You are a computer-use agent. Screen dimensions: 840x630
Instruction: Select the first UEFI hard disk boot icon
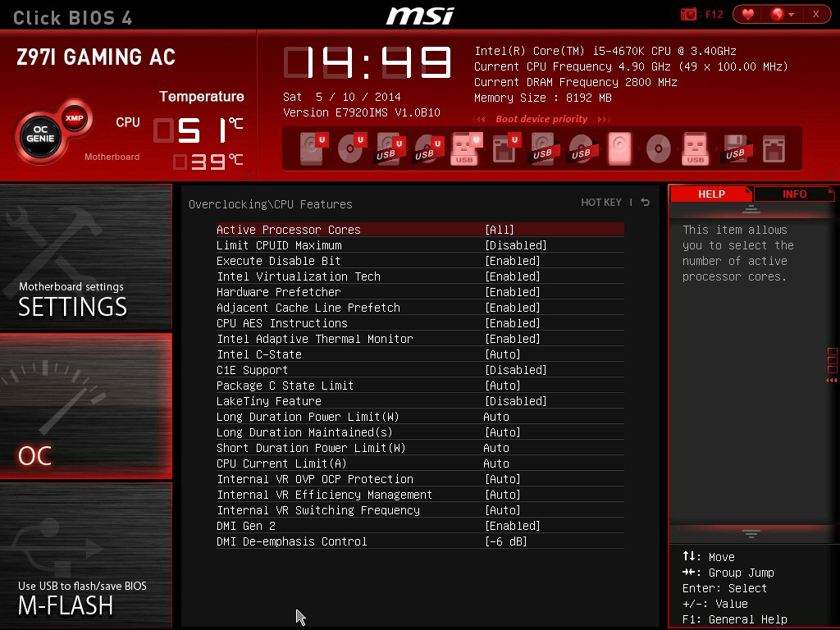[x=313, y=148]
